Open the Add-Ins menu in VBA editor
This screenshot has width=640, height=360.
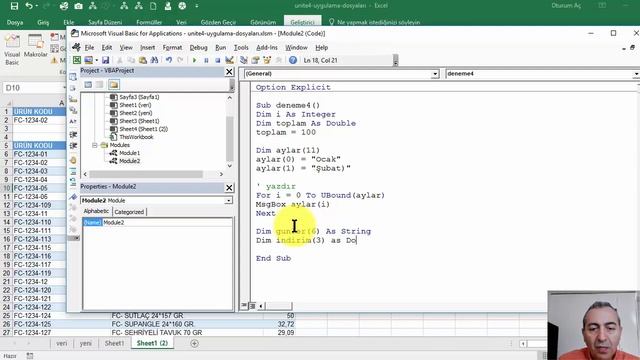(x=267, y=48)
